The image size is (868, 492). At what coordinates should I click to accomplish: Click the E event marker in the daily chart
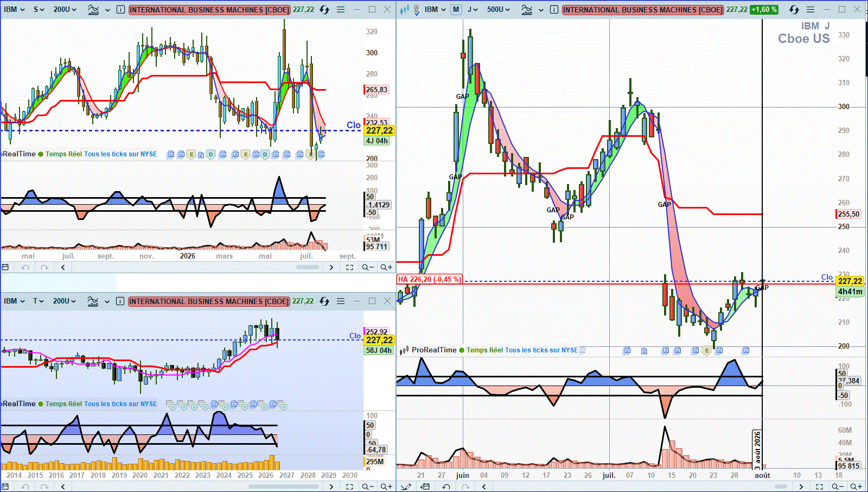(706, 351)
